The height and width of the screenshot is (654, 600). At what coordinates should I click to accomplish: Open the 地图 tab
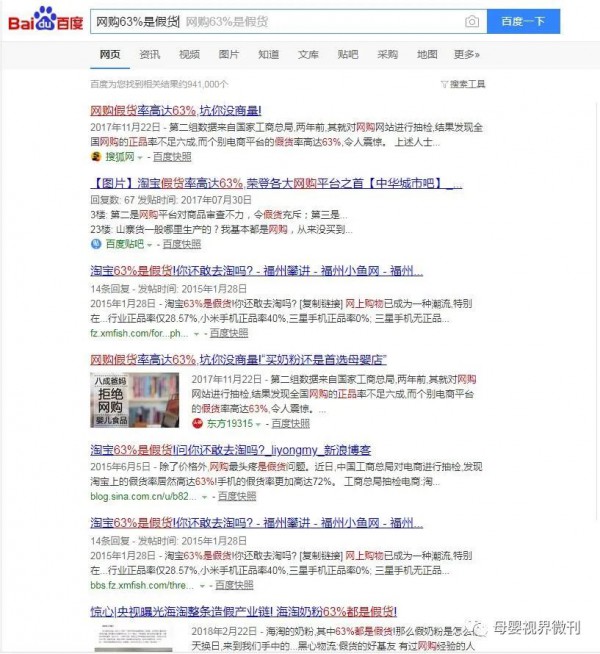(x=427, y=55)
